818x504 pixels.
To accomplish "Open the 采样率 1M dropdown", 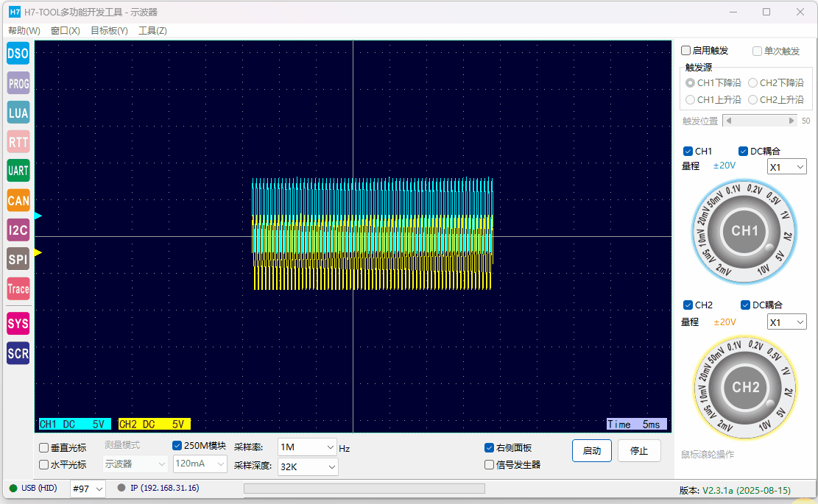I will coord(307,447).
